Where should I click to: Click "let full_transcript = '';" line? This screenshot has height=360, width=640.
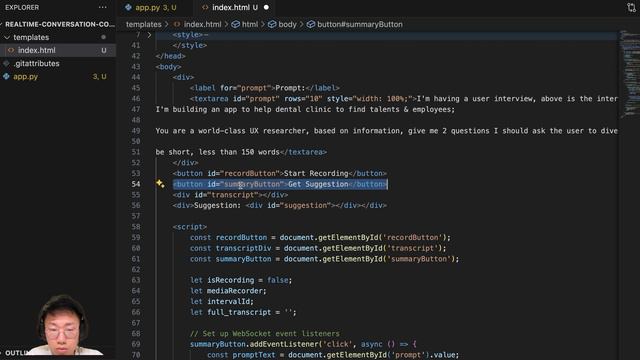pos(243,312)
